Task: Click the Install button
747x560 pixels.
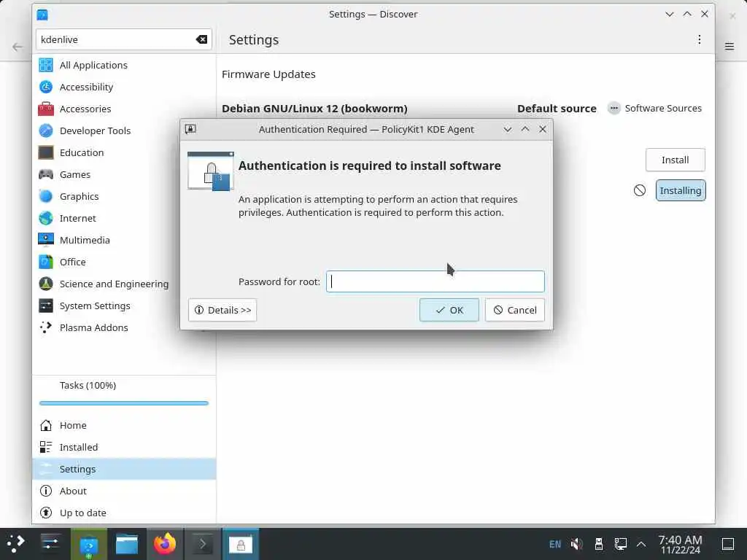Action: click(675, 160)
